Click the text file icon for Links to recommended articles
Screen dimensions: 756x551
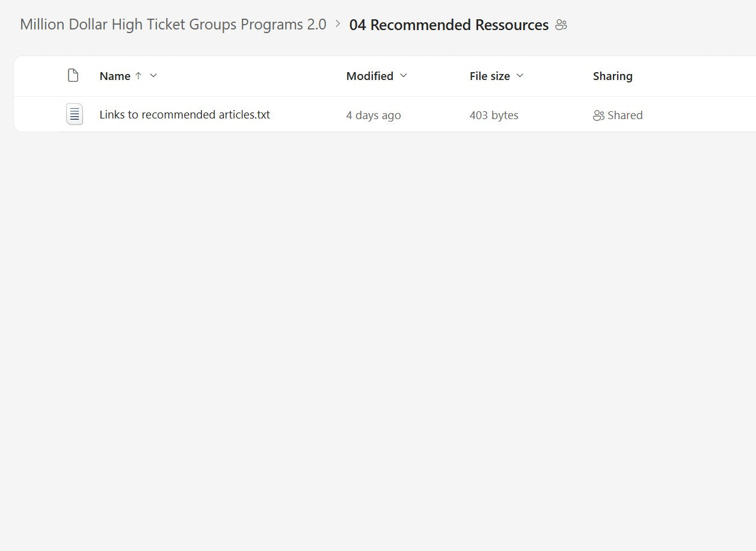pos(75,114)
